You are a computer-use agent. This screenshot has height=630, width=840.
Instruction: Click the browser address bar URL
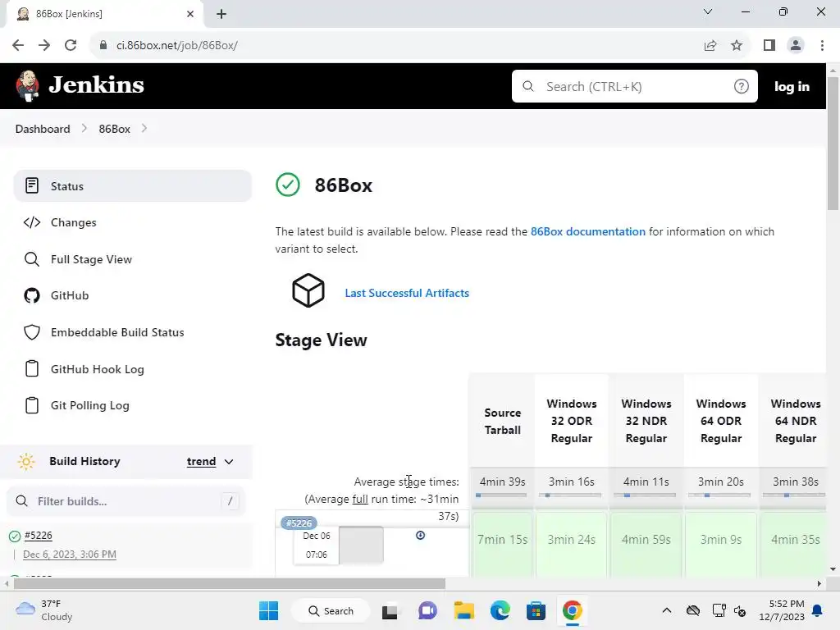(177, 46)
